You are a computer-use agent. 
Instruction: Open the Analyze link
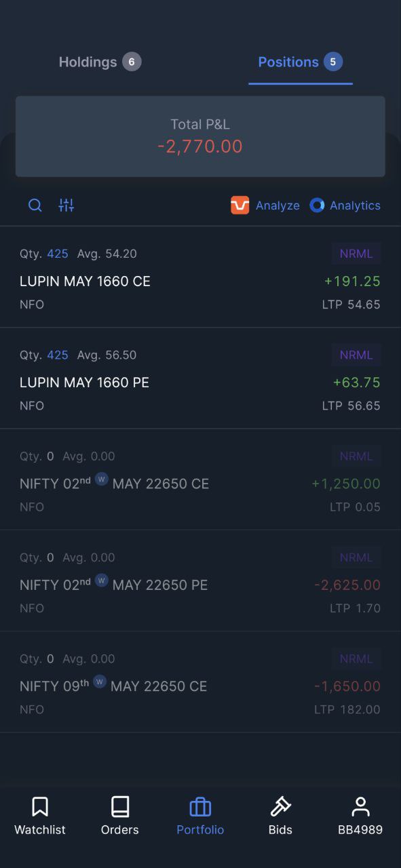coord(278,205)
